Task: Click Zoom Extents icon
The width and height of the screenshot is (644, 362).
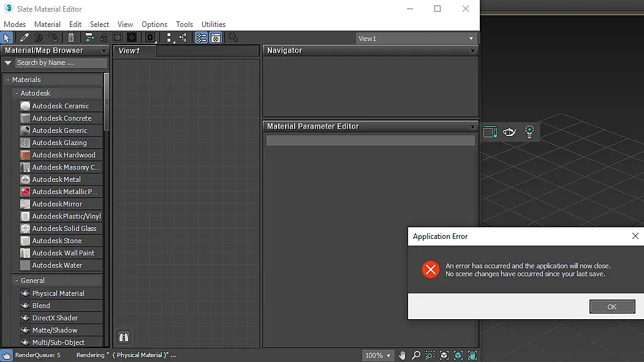Action: pyautogui.click(x=444, y=355)
